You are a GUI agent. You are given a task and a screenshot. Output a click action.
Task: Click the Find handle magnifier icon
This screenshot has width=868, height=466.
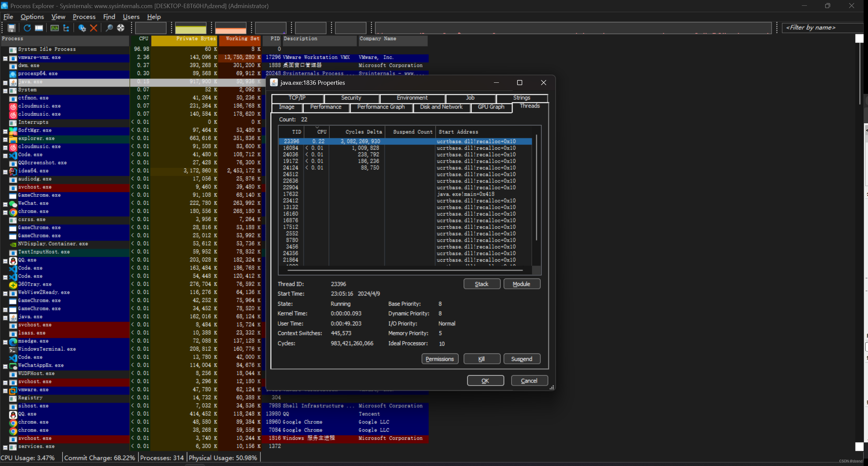pos(109,28)
